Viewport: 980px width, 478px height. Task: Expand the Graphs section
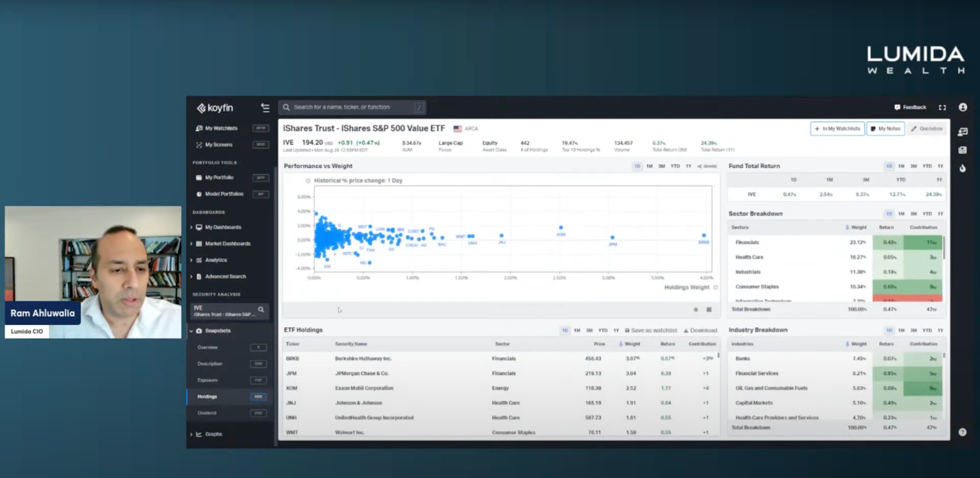point(191,434)
